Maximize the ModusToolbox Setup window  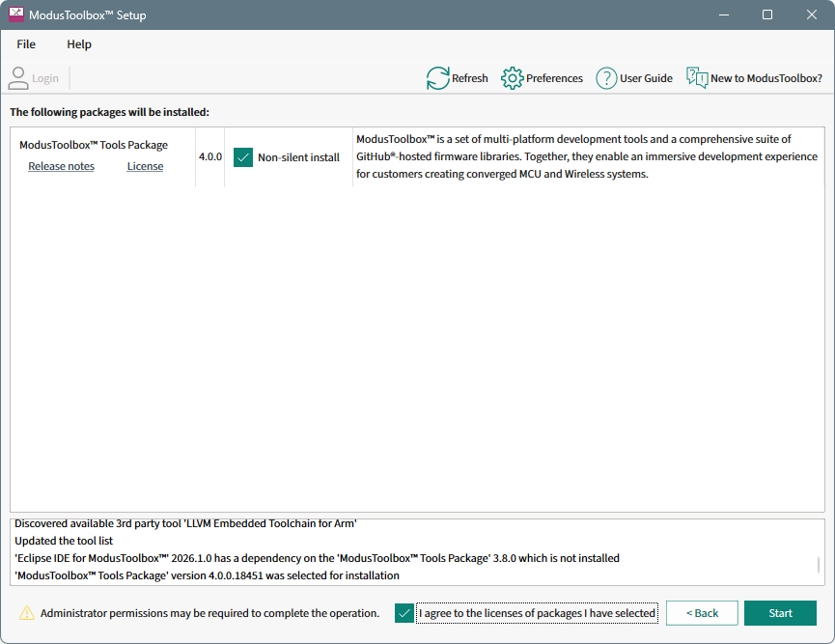click(x=767, y=14)
